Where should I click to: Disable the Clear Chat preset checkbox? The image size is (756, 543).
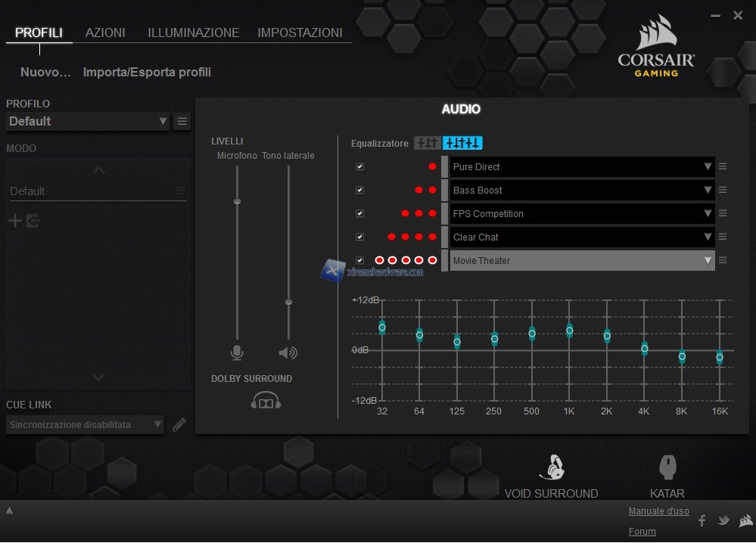(360, 237)
